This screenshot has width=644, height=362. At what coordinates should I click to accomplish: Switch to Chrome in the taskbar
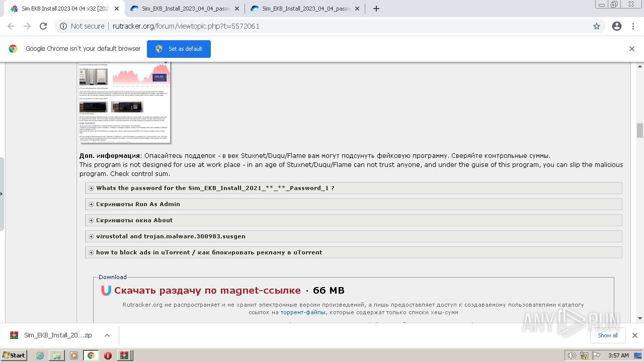point(91,355)
